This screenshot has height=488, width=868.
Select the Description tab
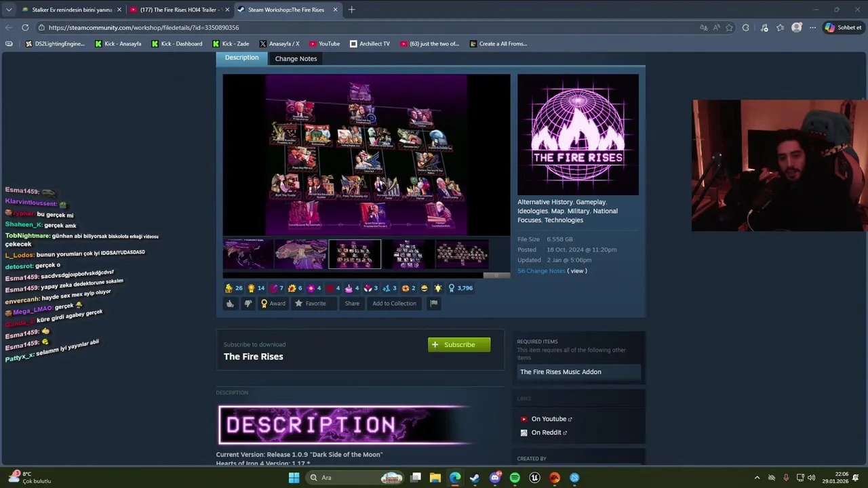point(241,58)
